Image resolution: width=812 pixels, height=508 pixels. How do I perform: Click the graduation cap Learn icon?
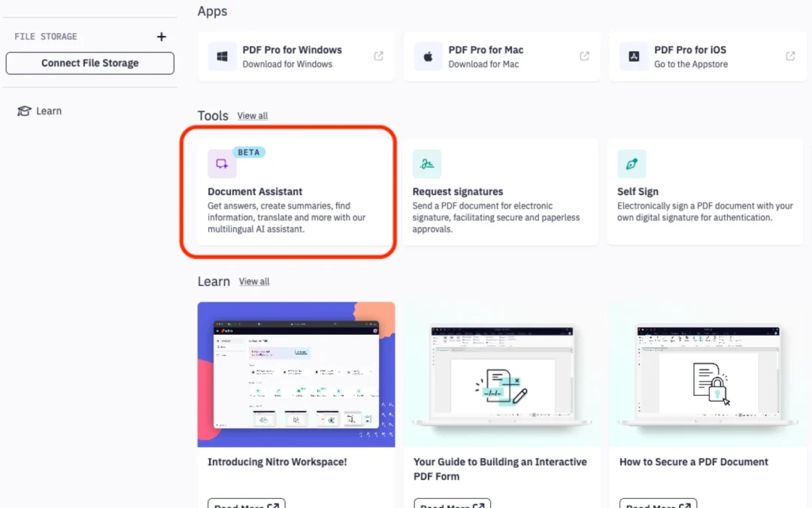(x=24, y=111)
